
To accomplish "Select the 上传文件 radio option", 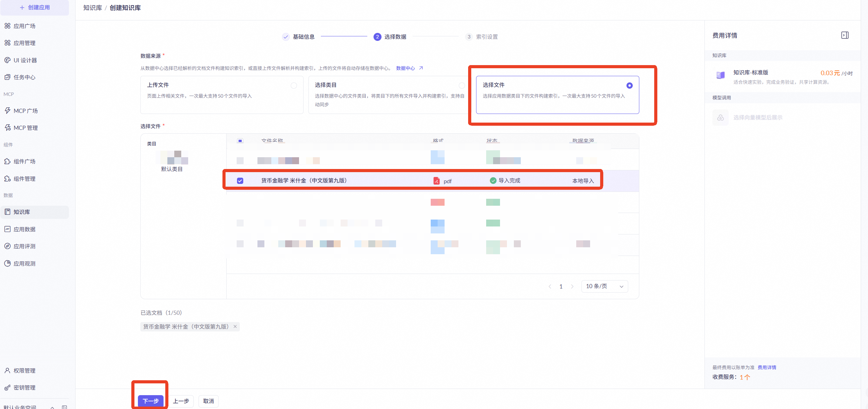I will 294,86.
